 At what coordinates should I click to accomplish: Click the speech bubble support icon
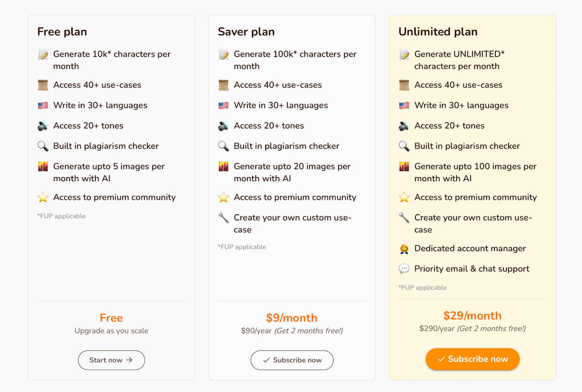[x=404, y=269]
